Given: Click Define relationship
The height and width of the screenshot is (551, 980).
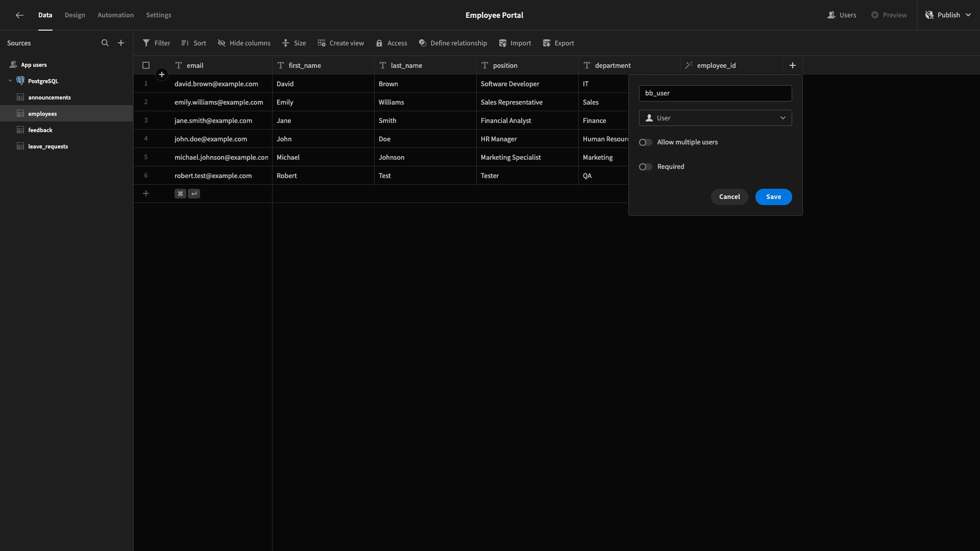Looking at the screenshot, I should coord(453,43).
